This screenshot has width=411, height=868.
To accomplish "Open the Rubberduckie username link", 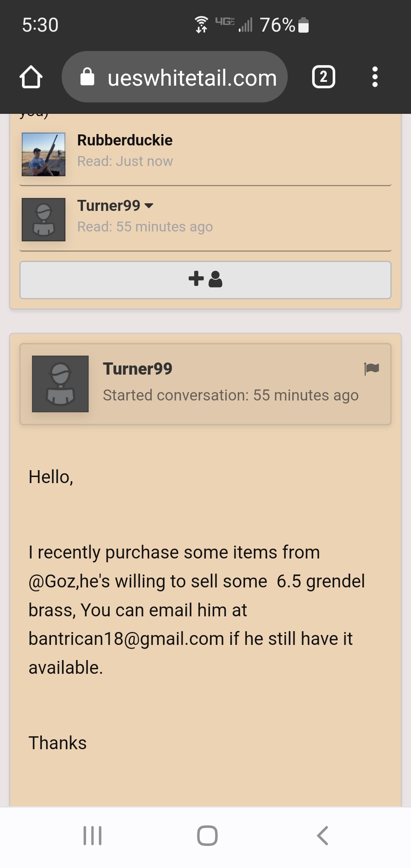I will [125, 140].
